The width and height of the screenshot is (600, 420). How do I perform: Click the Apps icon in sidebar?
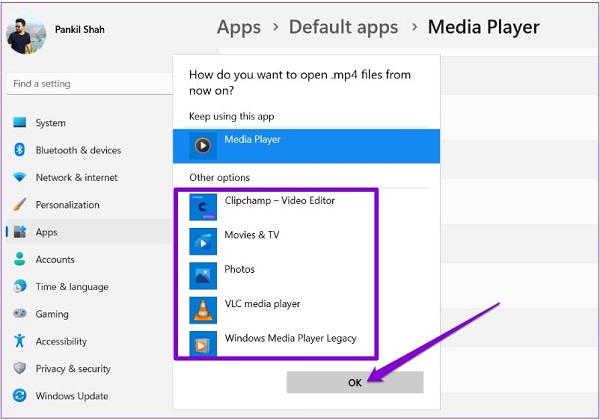[x=20, y=232]
